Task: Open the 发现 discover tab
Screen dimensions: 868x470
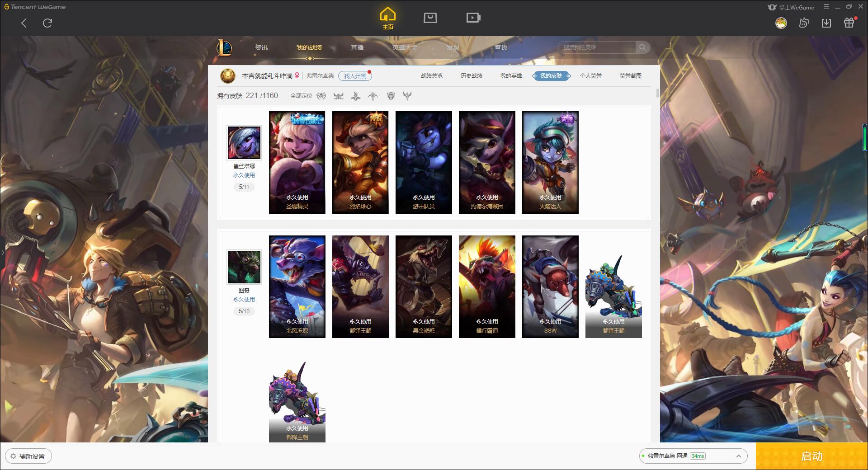Action: click(x=453, y=47)
